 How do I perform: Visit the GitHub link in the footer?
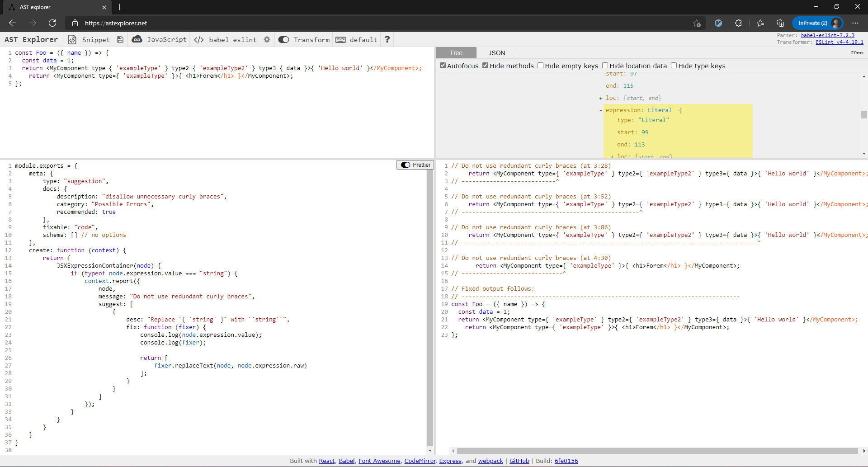[x=519, y=461]
